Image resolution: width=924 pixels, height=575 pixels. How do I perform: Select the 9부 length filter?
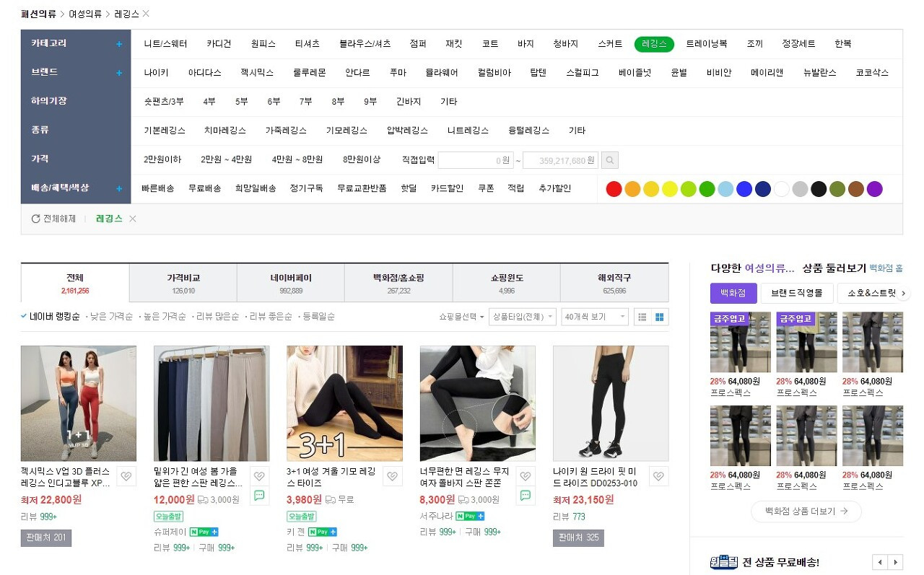[370, 102]
